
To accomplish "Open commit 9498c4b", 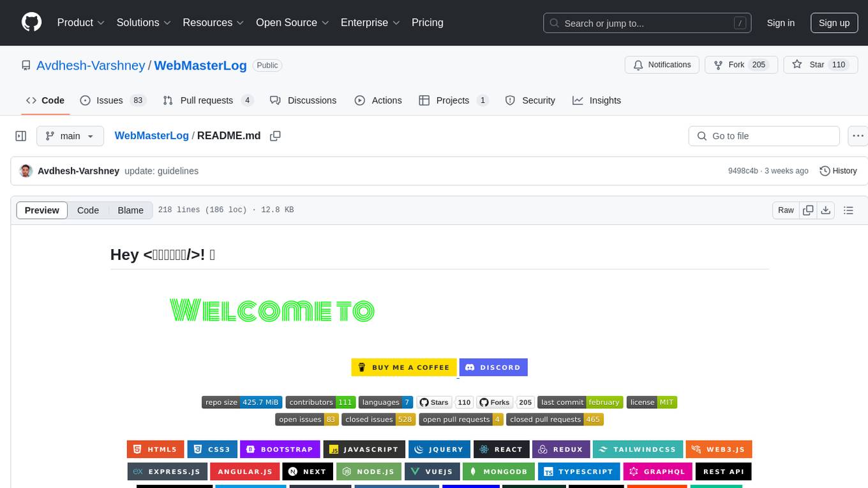I will [743, 171].
